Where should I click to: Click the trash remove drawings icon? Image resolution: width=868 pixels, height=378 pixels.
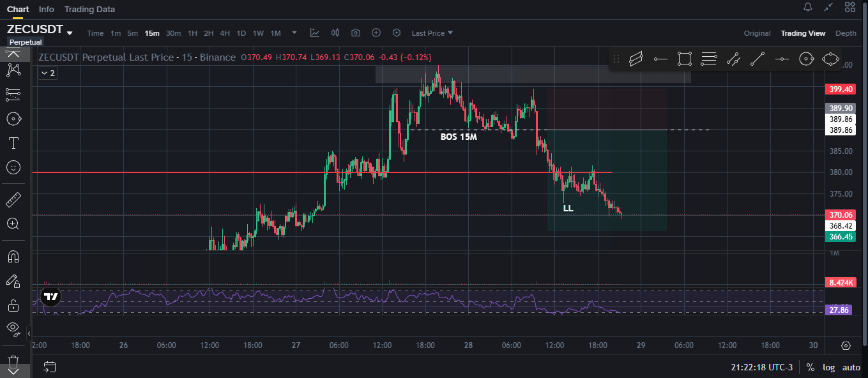[13, 361]
